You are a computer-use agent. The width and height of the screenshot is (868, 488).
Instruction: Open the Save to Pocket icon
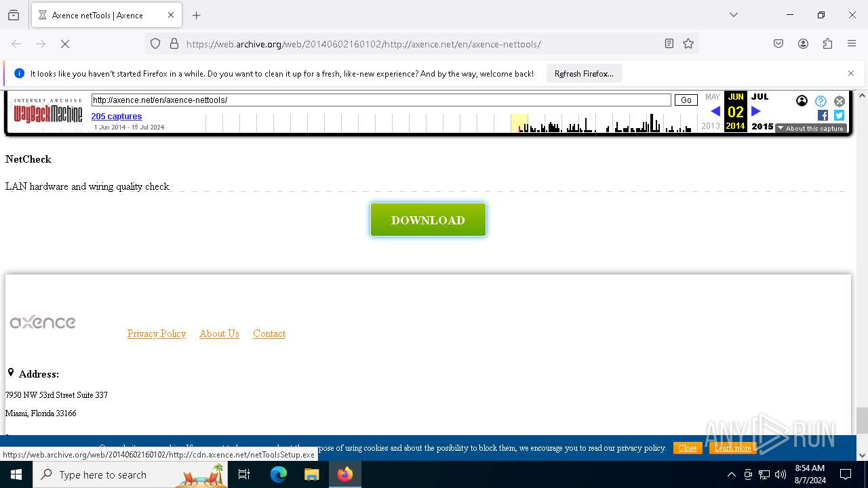pos(778,44)
